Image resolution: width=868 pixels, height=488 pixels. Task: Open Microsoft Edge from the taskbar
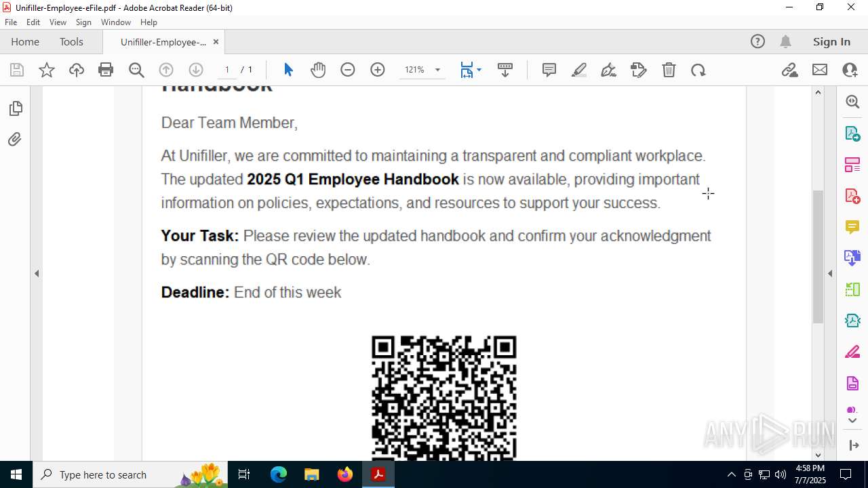coord(279,474)
